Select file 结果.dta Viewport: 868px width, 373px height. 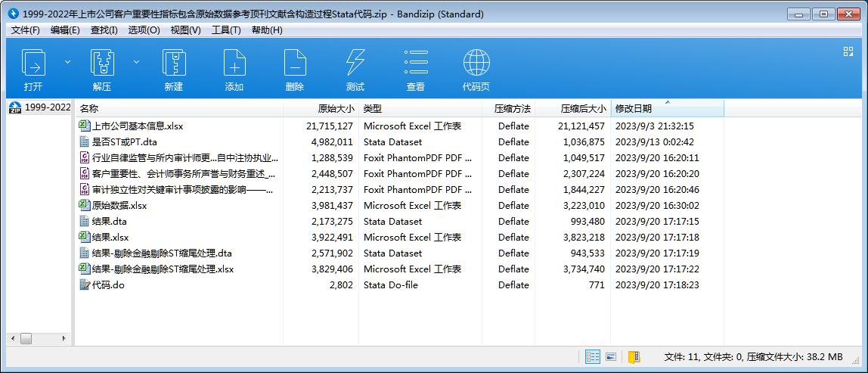(110, 222)
